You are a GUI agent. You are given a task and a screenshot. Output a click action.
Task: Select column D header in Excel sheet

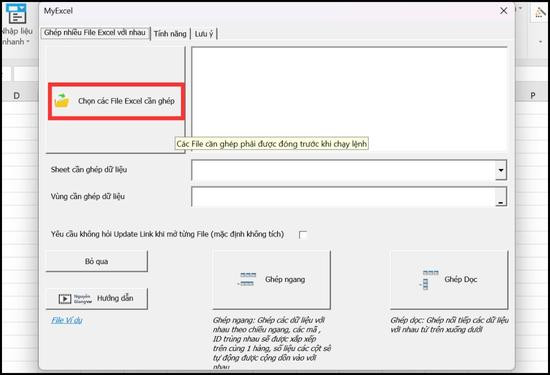click(16, 95)
